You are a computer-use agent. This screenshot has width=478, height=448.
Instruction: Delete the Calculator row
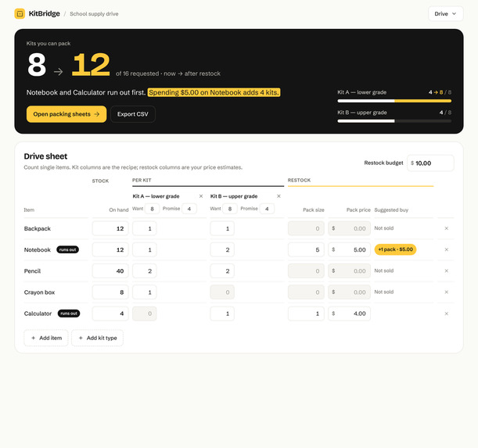[x=446, y=314]
